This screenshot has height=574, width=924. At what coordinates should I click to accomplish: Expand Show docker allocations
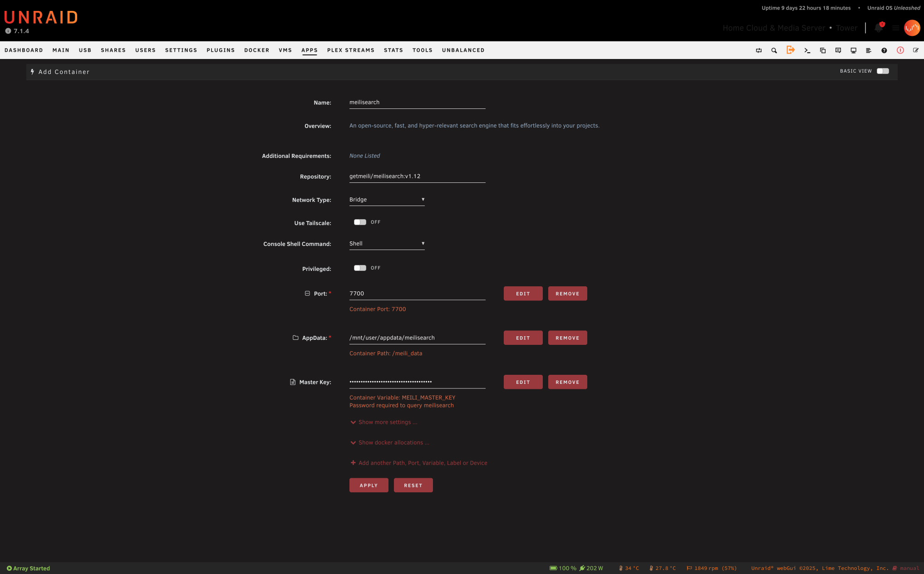[390, 442]
